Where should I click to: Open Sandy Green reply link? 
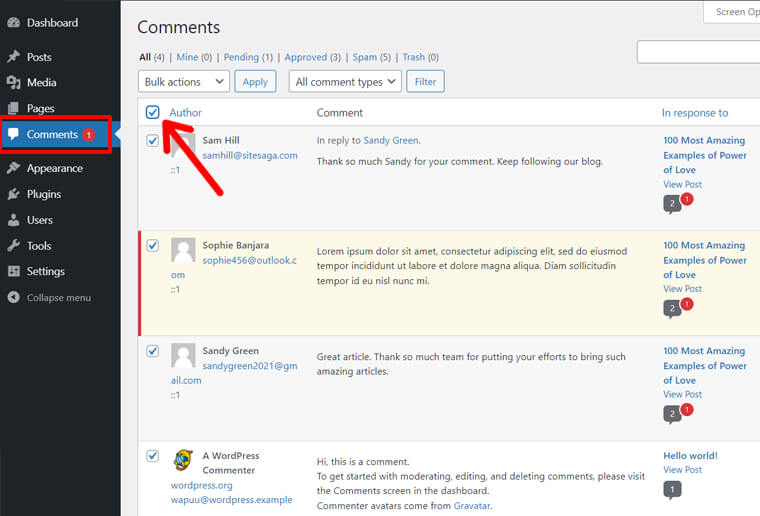(x=391, y=141)
